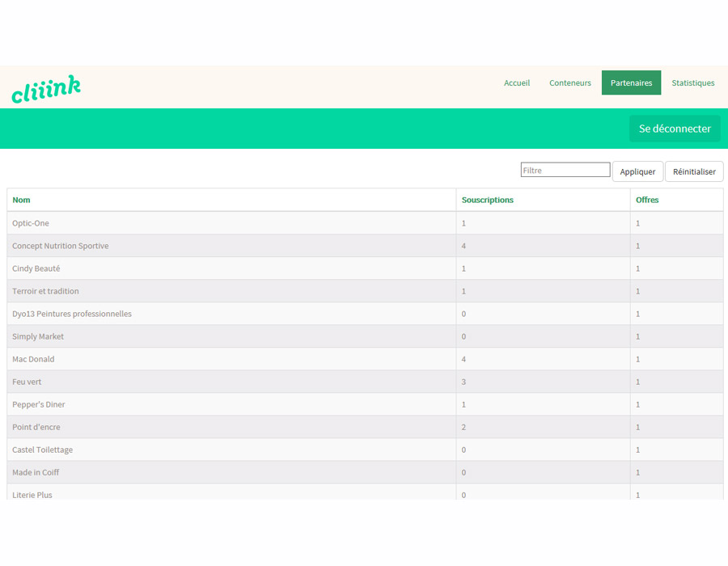
Task: Click the Cindy Beauté entry
Action: point(36,268)
